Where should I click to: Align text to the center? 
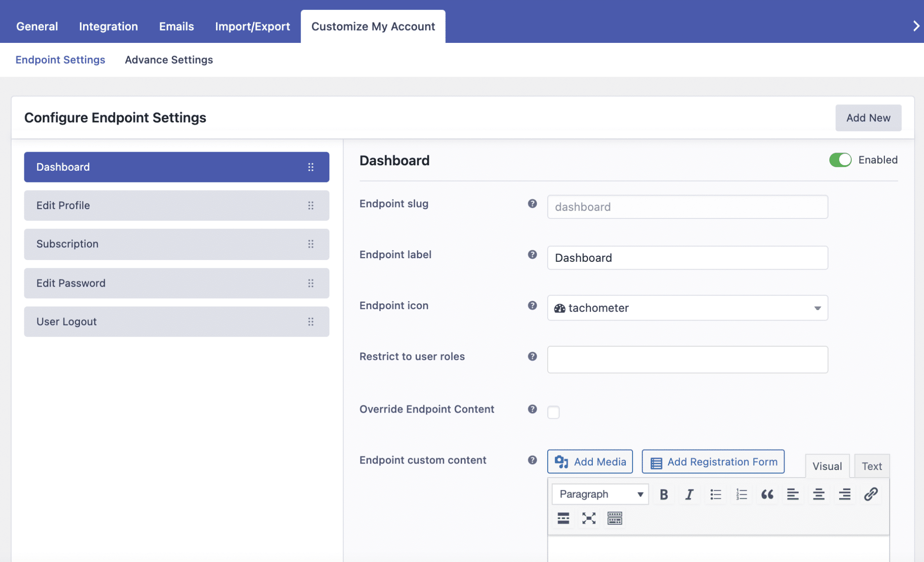819,494
